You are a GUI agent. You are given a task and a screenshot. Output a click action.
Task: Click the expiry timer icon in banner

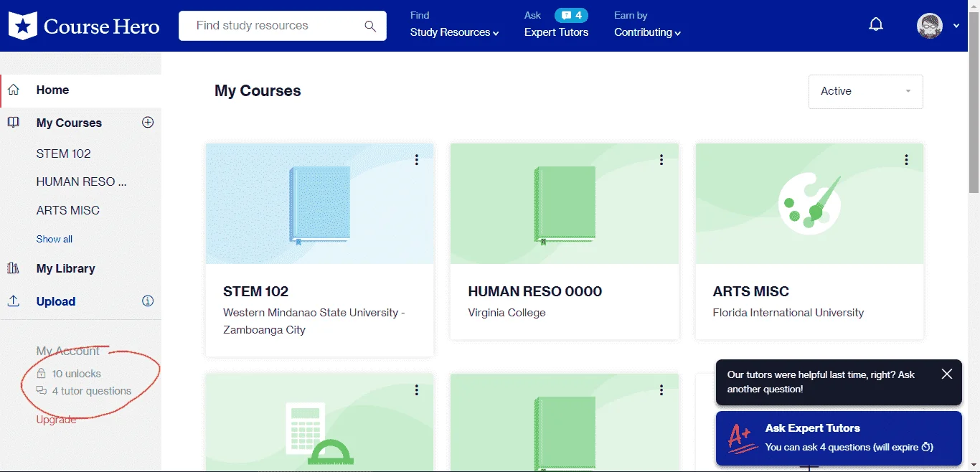point(927,447)
